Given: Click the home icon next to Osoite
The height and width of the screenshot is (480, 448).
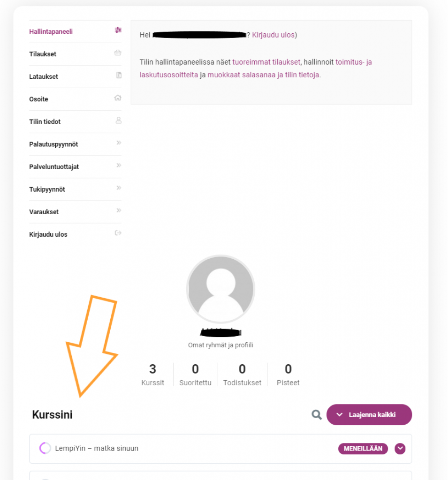Looking at the screenshot, I should [x=117, y=97].
